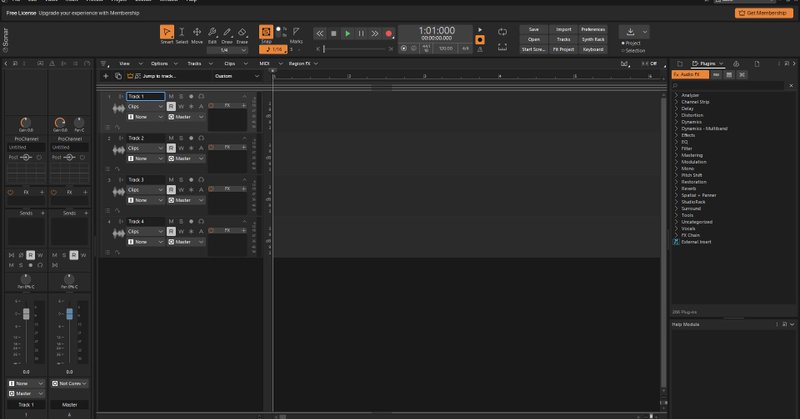Screen dimensions: 800x419
Task: Arm Track 3 for recording
Action: [191, 180]
